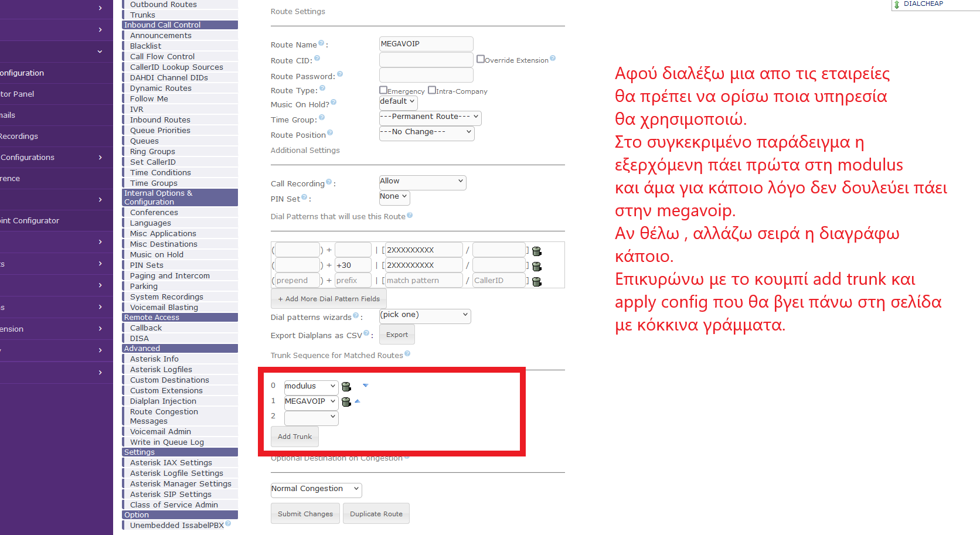The width and height of the screenshot is (980, 535).
Task: Delete the MEGAVOIP trunk with trash icon
Action: pos(346,402)
